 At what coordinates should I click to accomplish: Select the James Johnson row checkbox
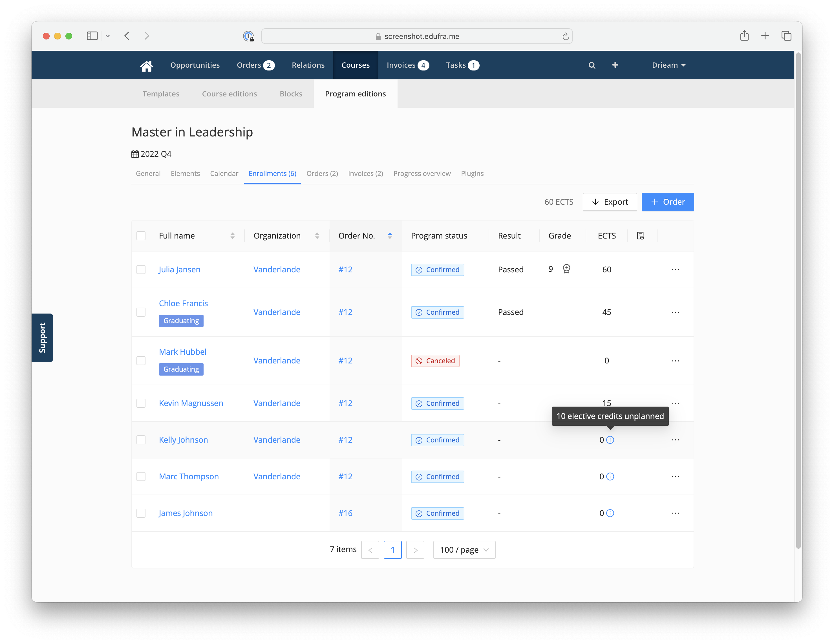click(141, 513)
